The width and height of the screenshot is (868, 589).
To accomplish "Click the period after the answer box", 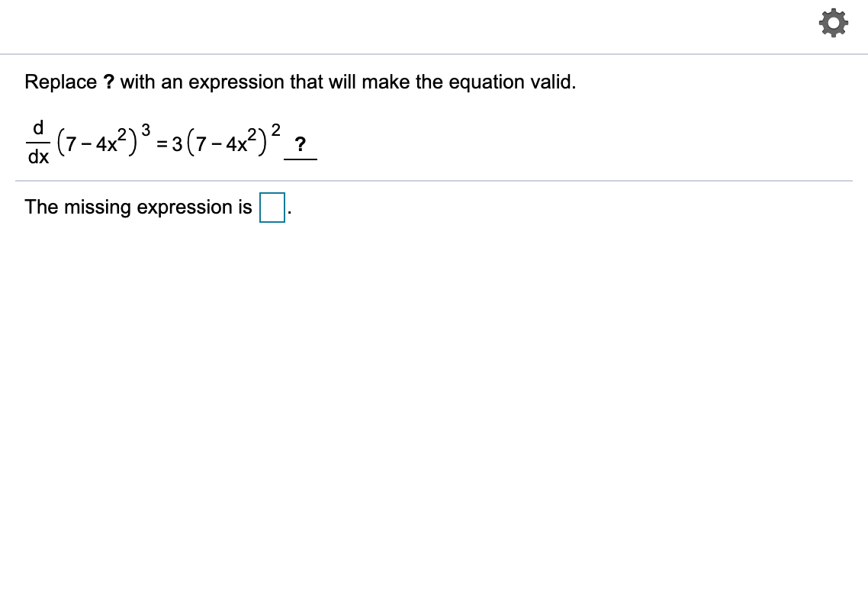I will (x=288, y=211).
